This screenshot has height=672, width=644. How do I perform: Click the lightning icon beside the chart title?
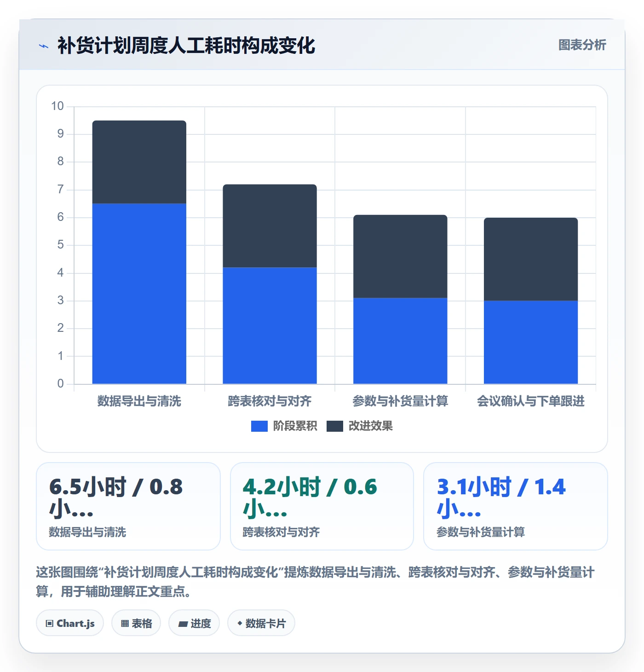tap(44, 46)
